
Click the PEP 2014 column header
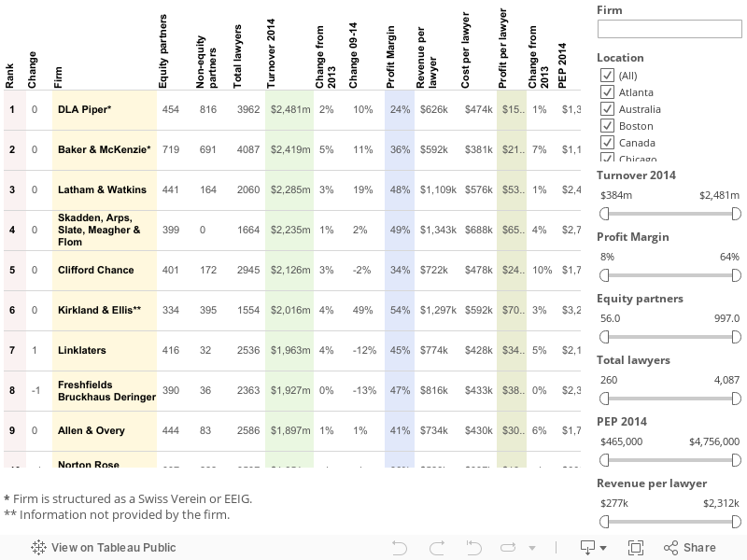pyautogui.click(x=562, y=65)
